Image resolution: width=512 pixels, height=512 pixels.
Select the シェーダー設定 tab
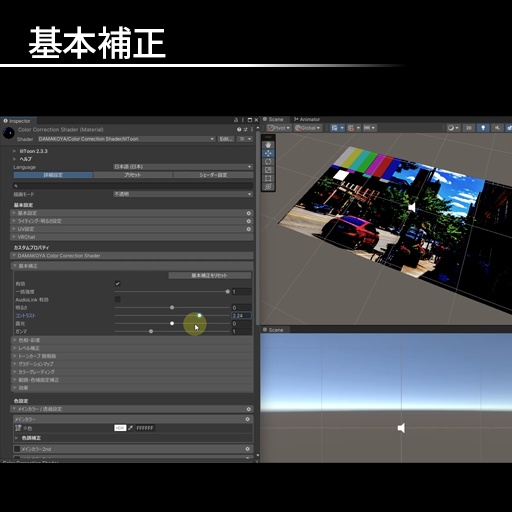point(213,175)
